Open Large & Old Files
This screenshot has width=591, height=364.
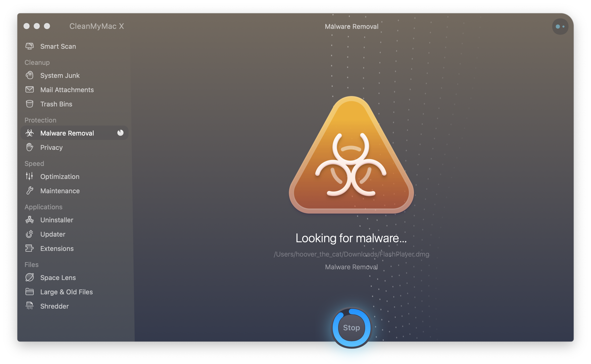(x=75, y=292)
